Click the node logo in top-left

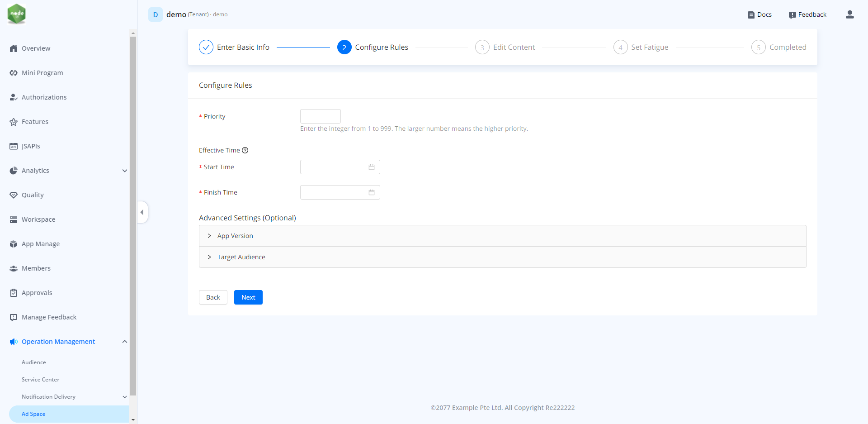click(x=17, y=14)
